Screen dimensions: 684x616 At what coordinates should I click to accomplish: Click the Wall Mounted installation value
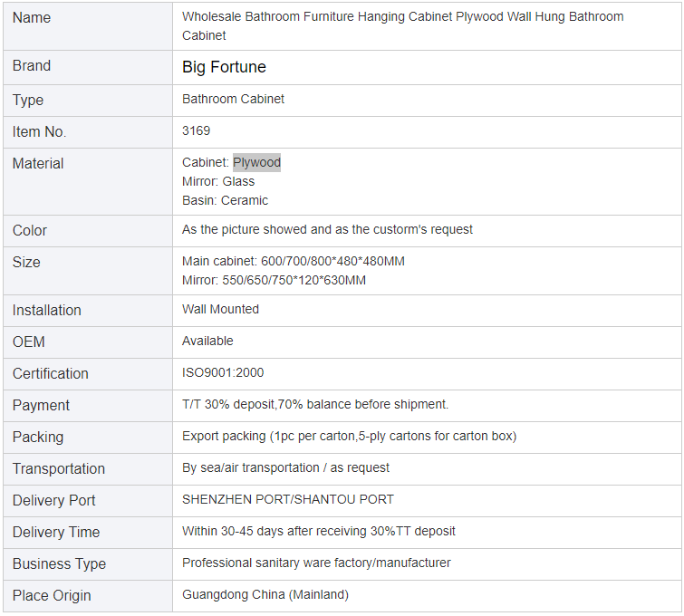(220, 309)
